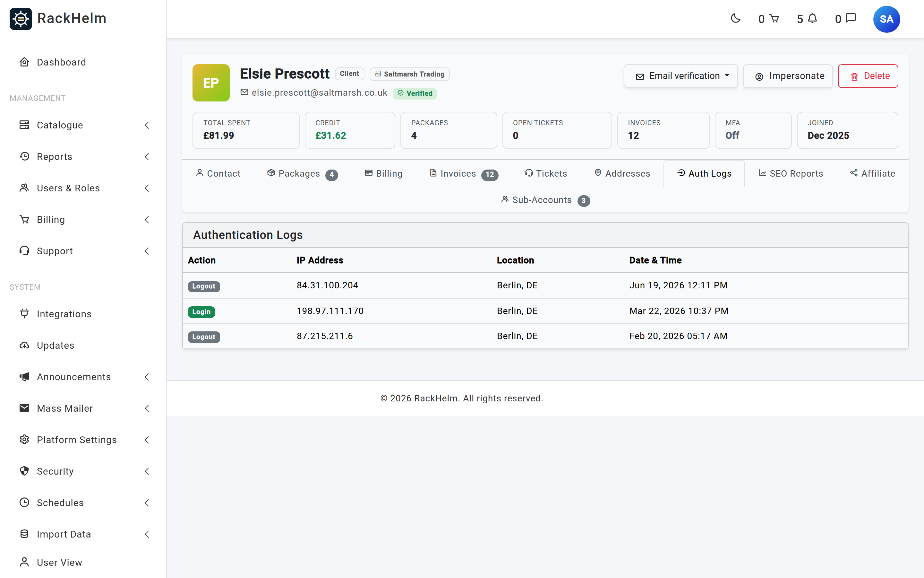Viewport: 924px width, 578px height.
Task: Open notifications bell icon
Action: [x=812, y=18]
